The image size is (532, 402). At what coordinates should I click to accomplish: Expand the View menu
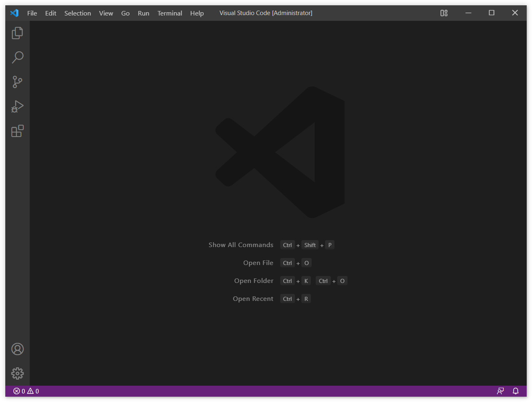106,13
